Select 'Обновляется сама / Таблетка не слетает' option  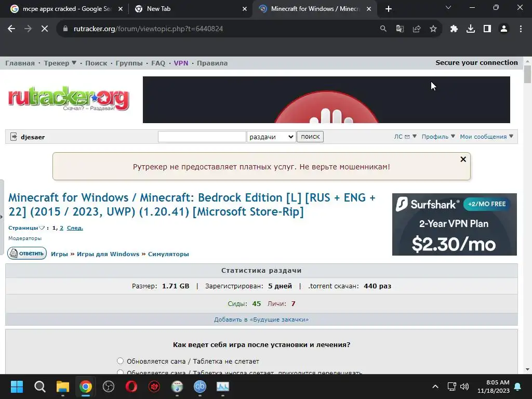(120, 361)
